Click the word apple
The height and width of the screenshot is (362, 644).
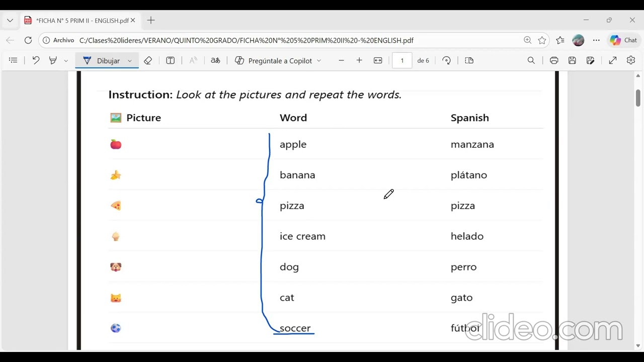click(x=293, y=145)
